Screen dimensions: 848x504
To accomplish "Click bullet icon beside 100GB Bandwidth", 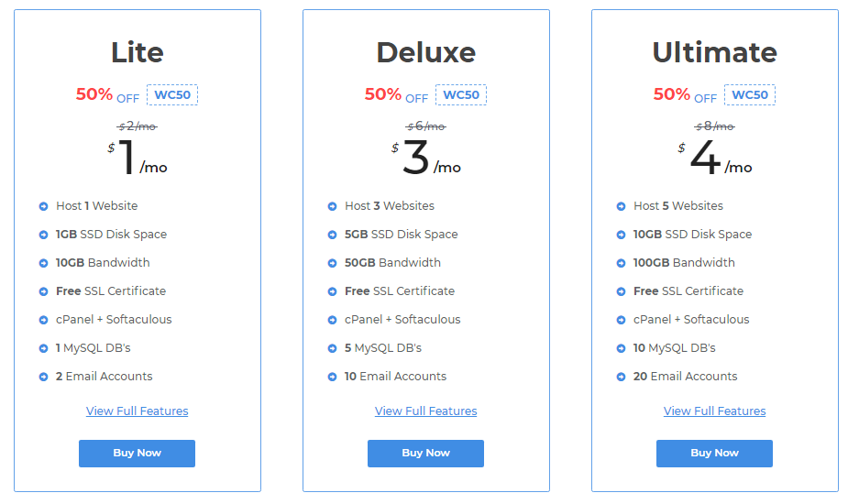I will (x=621, y=263).
